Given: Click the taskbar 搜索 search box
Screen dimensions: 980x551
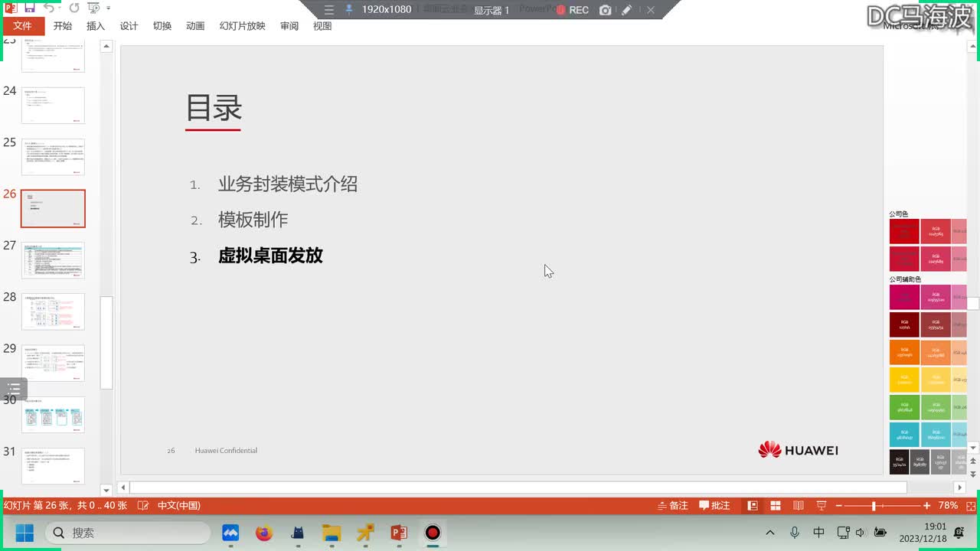Looking at the screenshot, I should [x=128, y=533].
